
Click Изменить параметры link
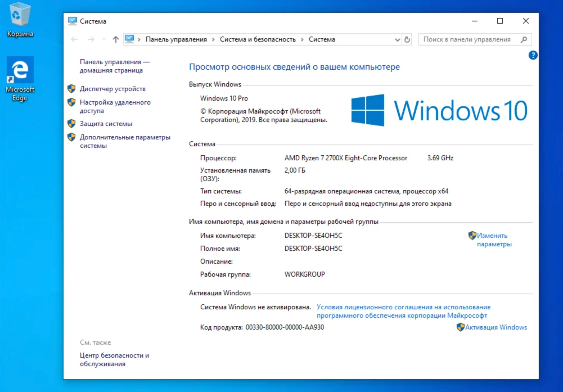tap(494, 240)
